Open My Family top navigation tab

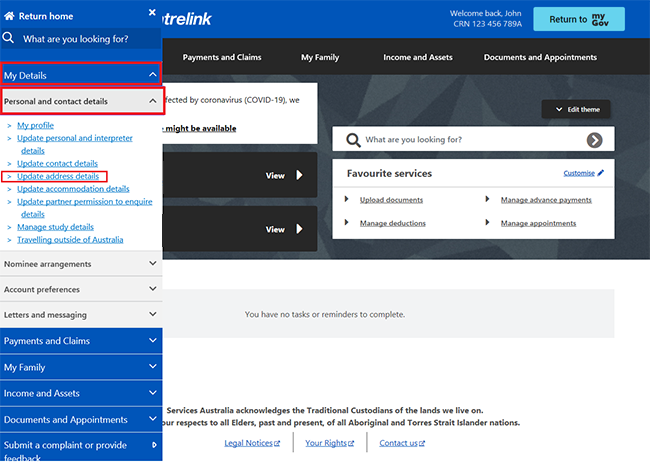click(320, 57)
